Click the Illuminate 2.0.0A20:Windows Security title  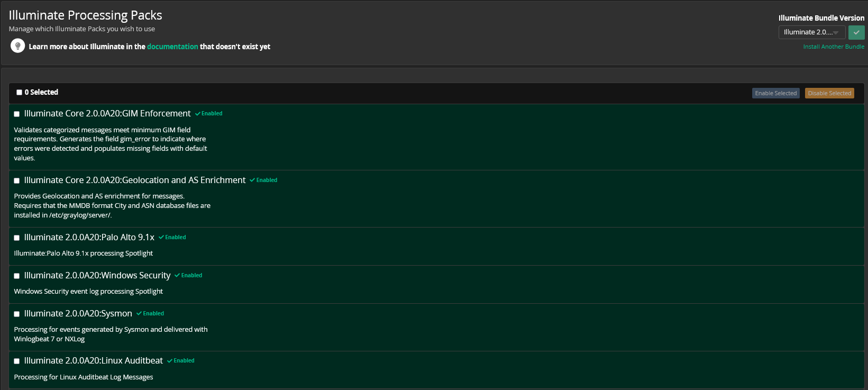click(97, 275)
